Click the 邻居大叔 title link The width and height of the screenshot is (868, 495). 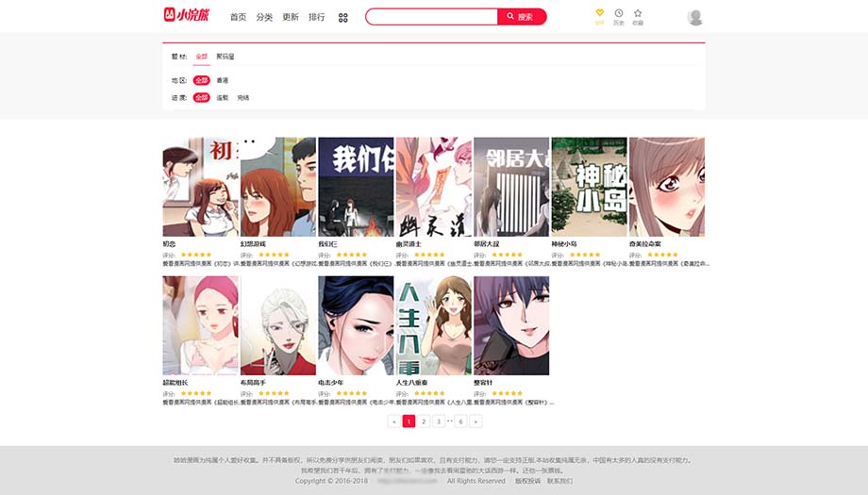pyautogui.click(x=487, y=244)
